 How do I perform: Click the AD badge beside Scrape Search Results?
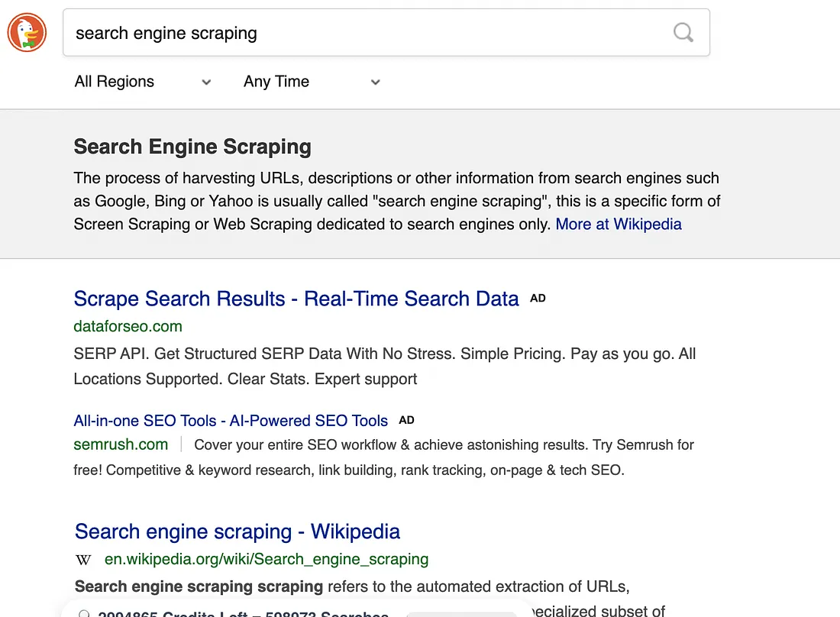[x=538, y=299]
